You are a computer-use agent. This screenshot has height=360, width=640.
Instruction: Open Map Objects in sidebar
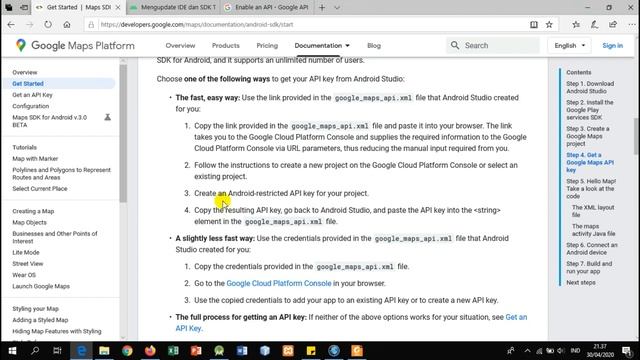(29, 222)
